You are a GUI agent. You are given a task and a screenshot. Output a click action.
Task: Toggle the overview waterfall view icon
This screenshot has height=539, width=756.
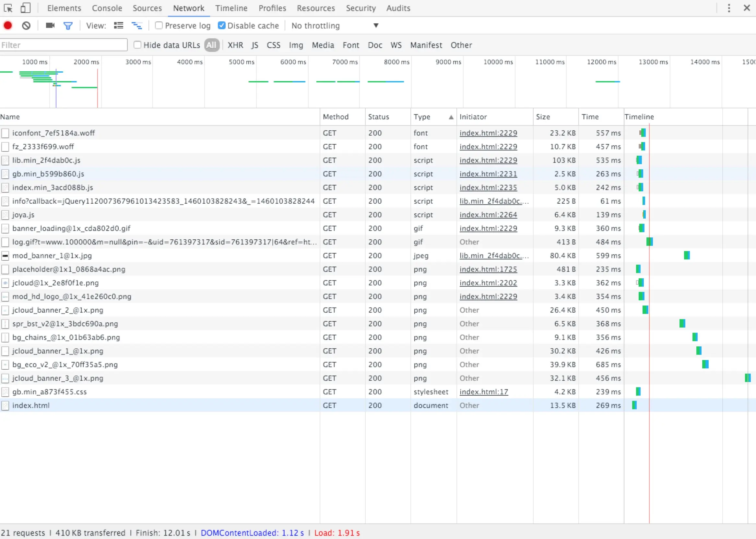coord(137,26)
